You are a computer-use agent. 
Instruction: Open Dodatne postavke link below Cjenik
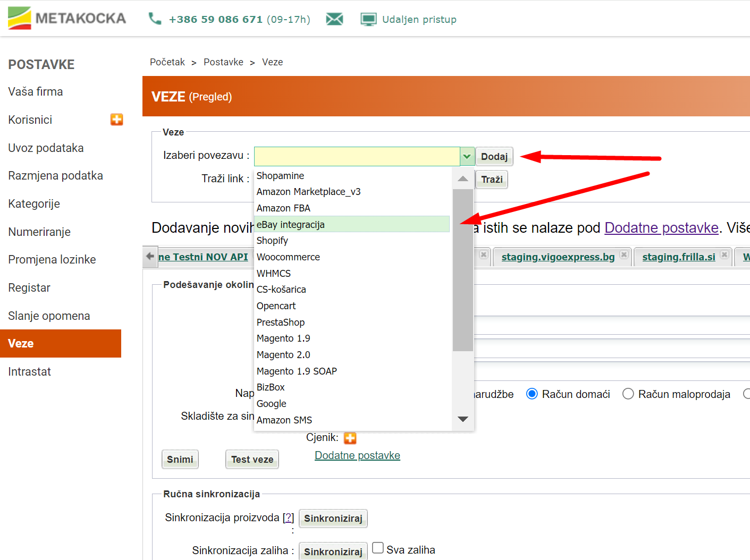(357, 455)
